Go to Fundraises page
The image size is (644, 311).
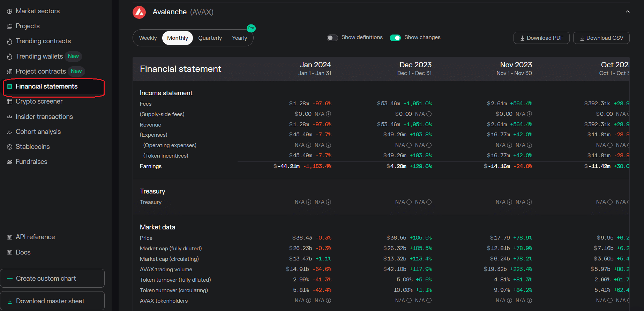point(31,162)
